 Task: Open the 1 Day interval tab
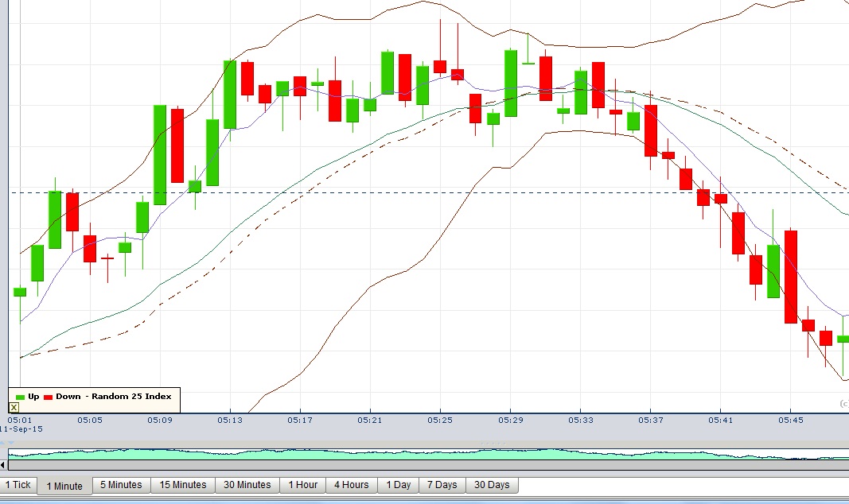399,485
